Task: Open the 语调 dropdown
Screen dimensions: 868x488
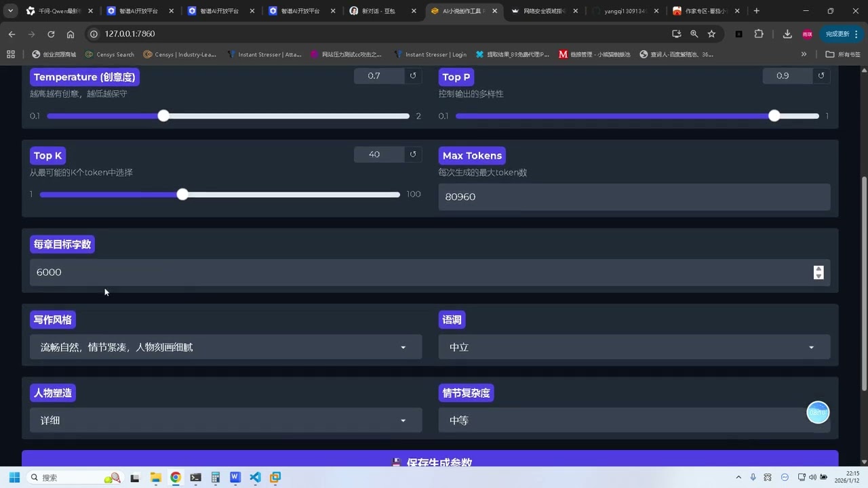Action: click(x=634, y=347)
